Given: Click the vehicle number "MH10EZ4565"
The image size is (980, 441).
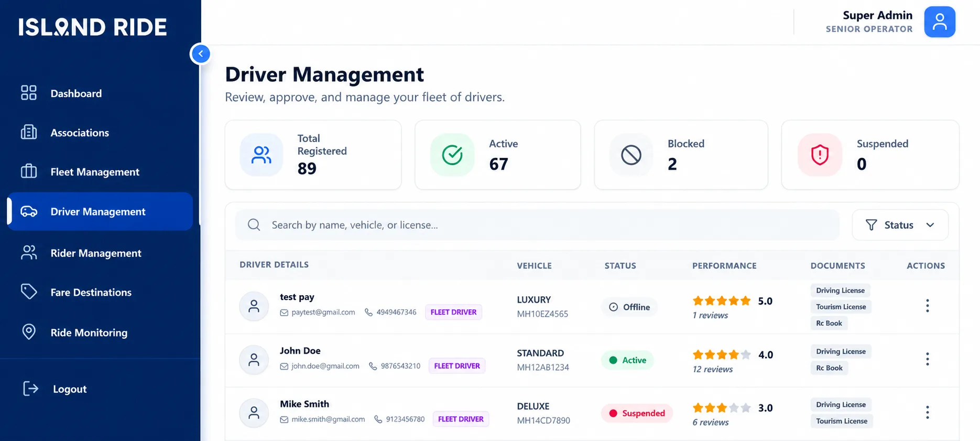Looking at the screenshot, I should pyautogui.click(x=542, y=314).
